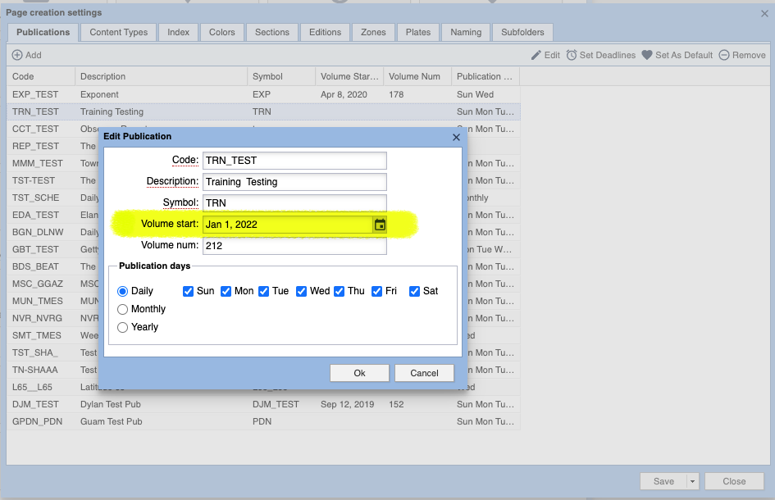Click the Code input field
The image size is (775, 500).
click(x=295, y=161)
